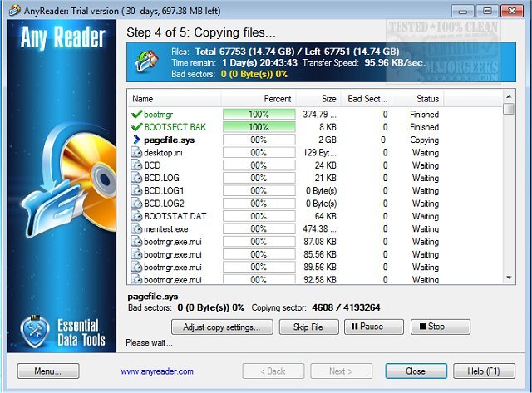The height and width of the screenshot is (393, 532).
Task: Click the 64 KB size cell
Action: tap(325, 216)
